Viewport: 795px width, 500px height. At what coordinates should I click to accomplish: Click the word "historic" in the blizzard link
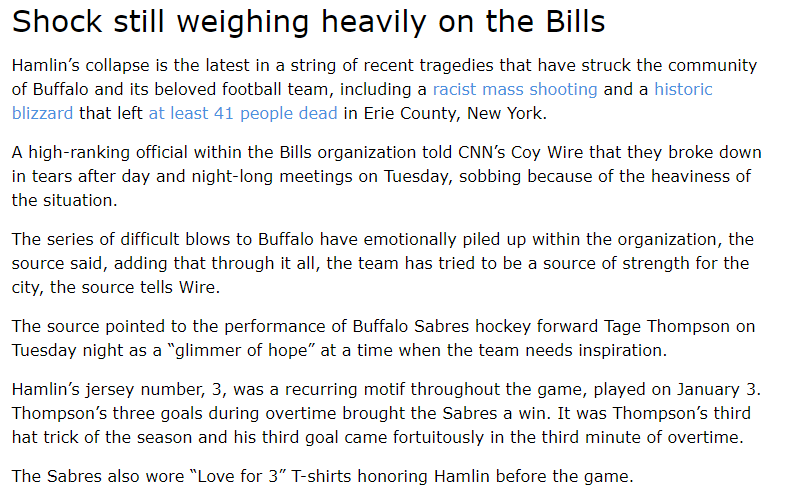pos(683,89)
